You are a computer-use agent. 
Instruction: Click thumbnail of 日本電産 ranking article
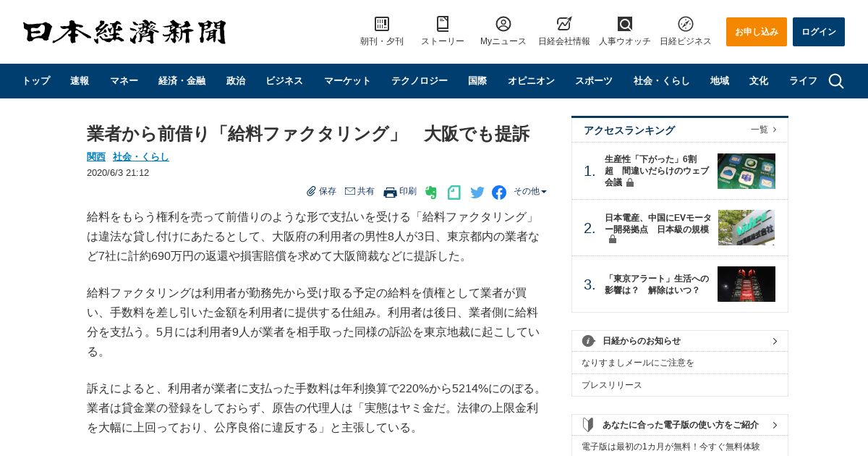(x=746, y=227)
